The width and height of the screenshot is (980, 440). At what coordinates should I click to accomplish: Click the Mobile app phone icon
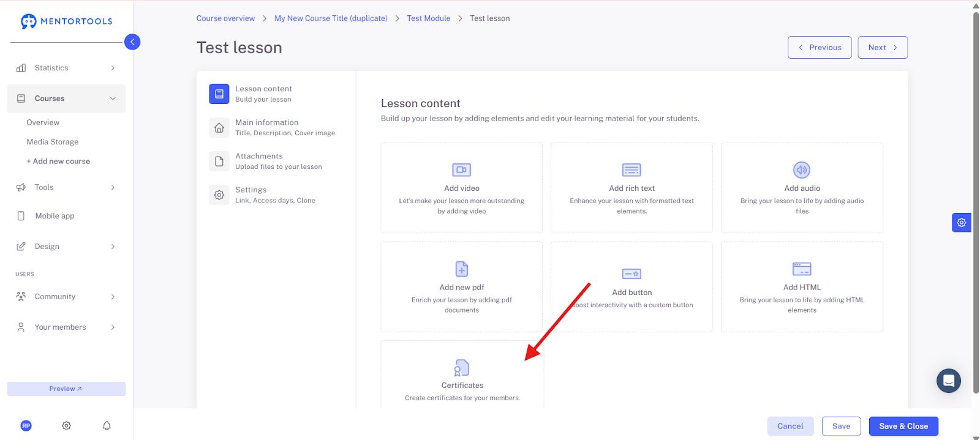(21, 216)
